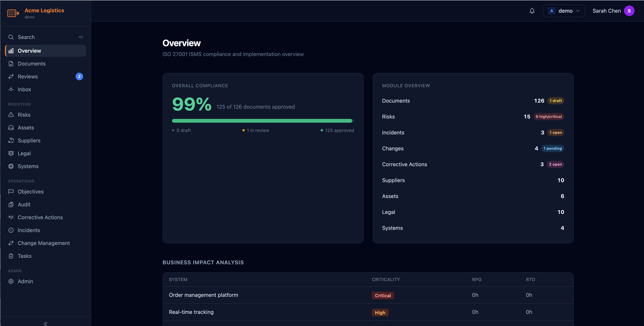The image size is (644, 326).
Task: Expand the demo workspace dropdown
Action: [x=564, y=11]
